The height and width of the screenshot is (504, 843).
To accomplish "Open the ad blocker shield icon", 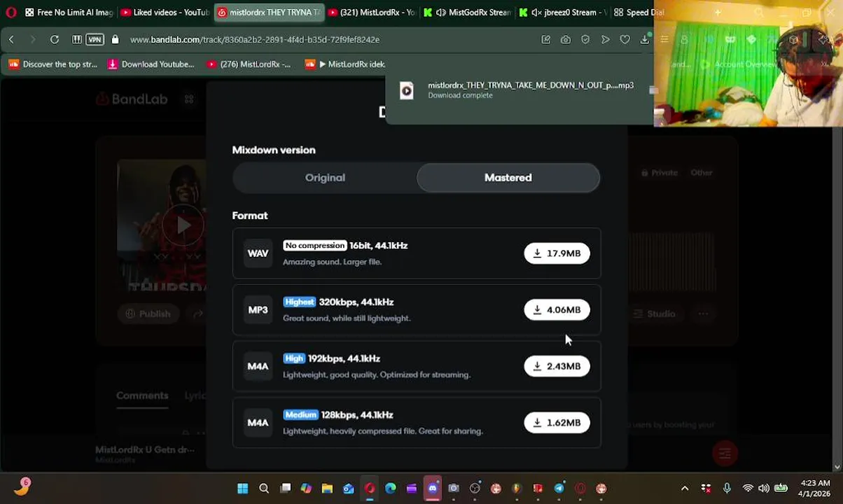I will (585, 40).
